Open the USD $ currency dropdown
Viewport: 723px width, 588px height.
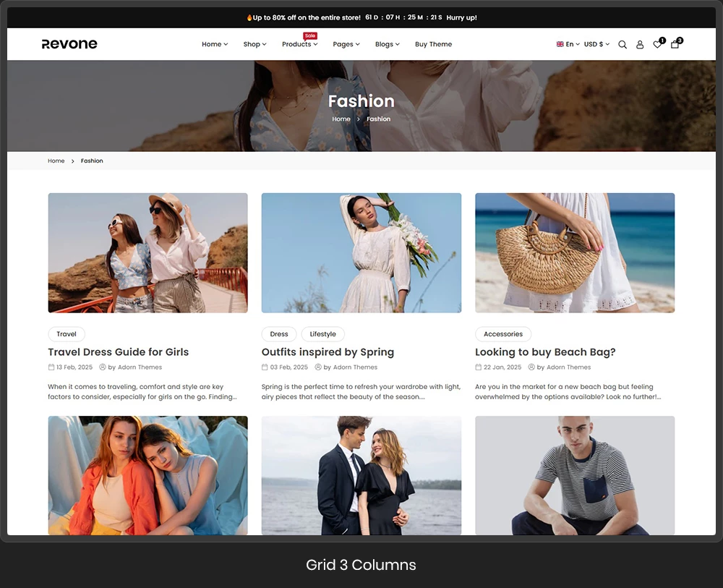596,44
